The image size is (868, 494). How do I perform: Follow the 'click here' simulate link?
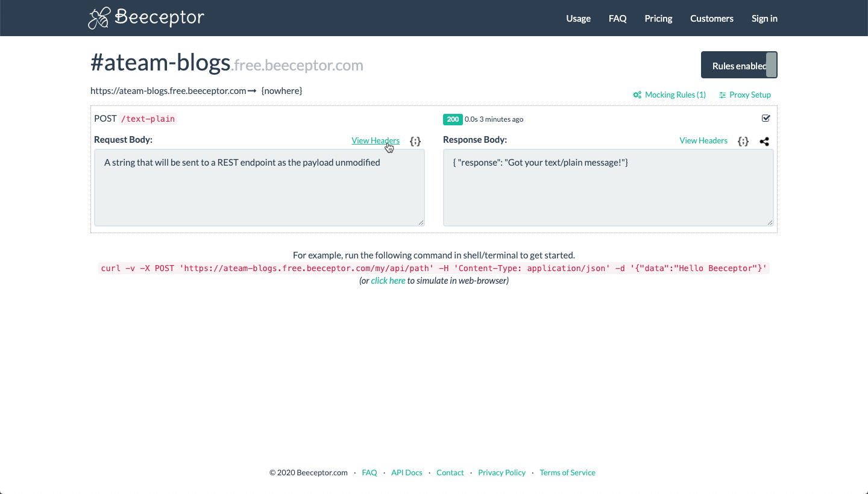pos(388,281)
